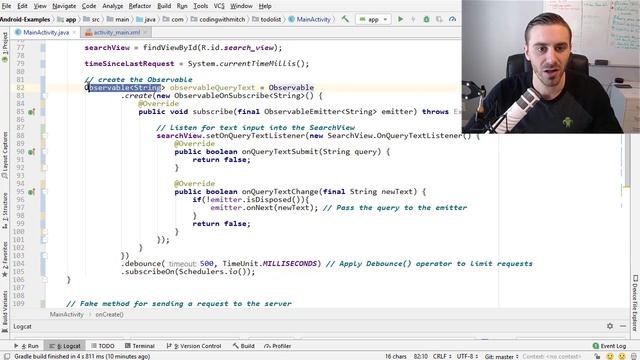Open the app run configuration dropdown
Image resolution: width=640 pixels, height=360 pixels.
373,19
